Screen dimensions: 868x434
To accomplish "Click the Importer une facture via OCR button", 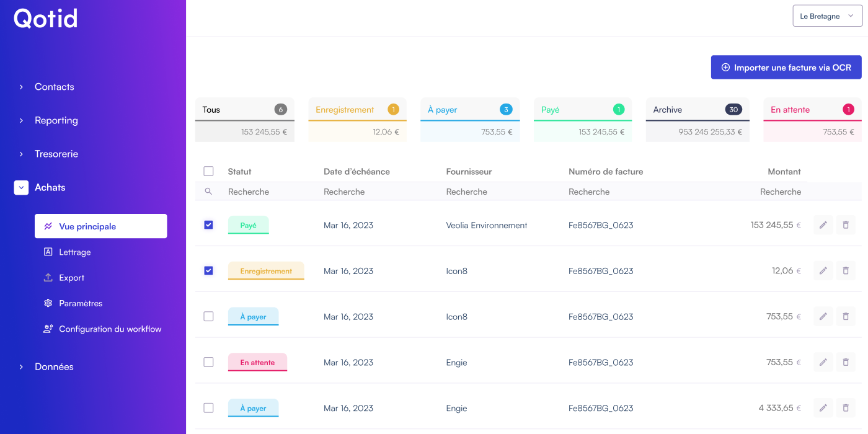I will 786,67.
